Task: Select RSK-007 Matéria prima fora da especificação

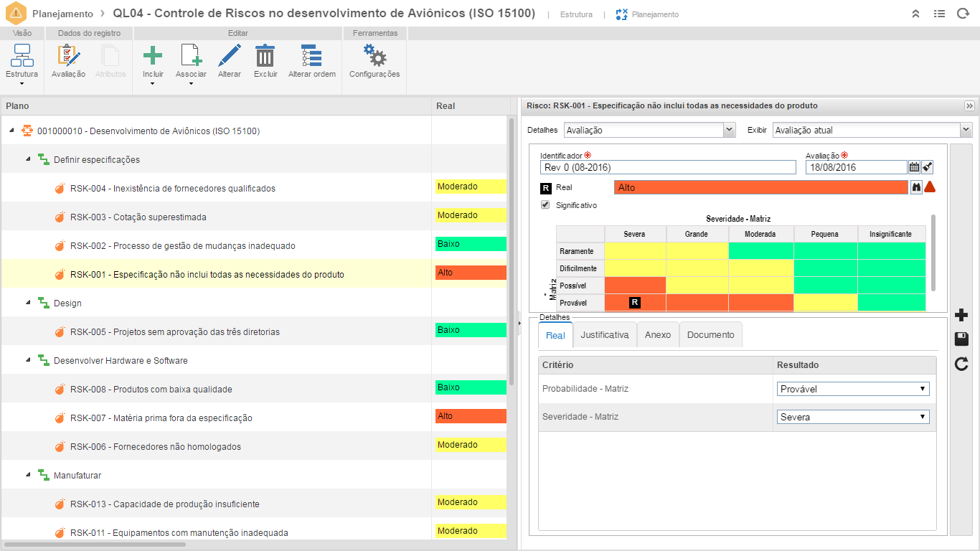Action: [x=161, y=418]
